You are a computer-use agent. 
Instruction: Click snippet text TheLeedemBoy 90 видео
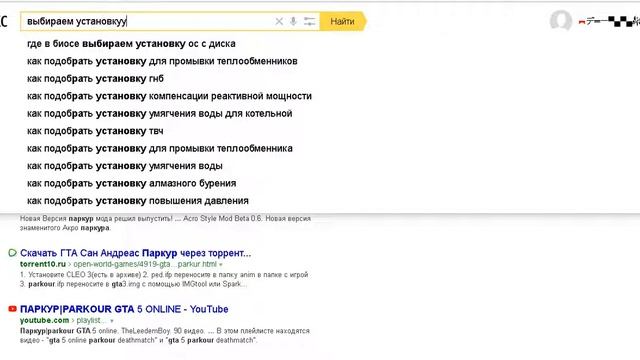point(165,336)
